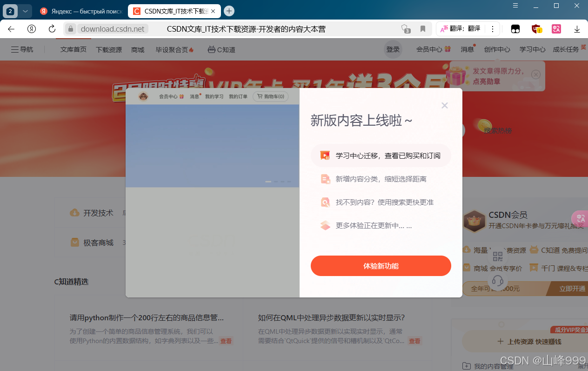Open browser downloads arrow icon
The image size is (588, 371).
577,29
